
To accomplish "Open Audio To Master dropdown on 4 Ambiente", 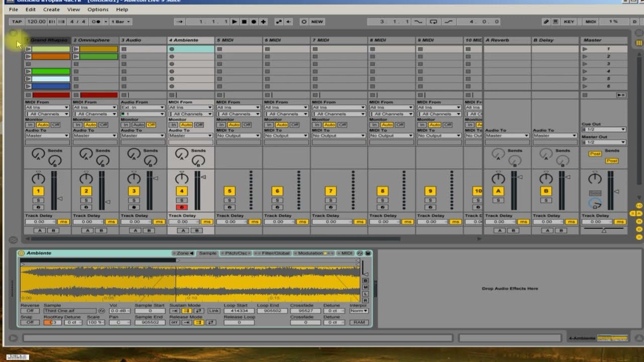I will pyautogui.click(x=190, y=135).
